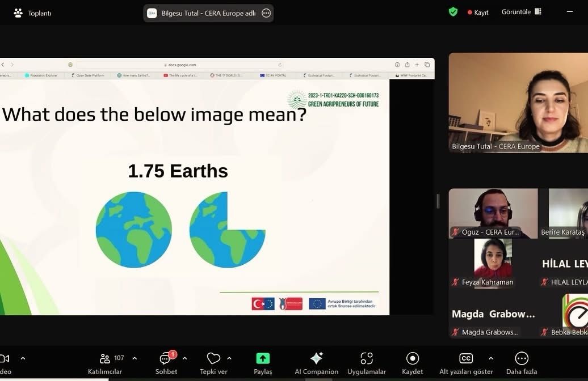Click the divider handle beside the video panel
This screenshot has width=588, height=381.
438,201
